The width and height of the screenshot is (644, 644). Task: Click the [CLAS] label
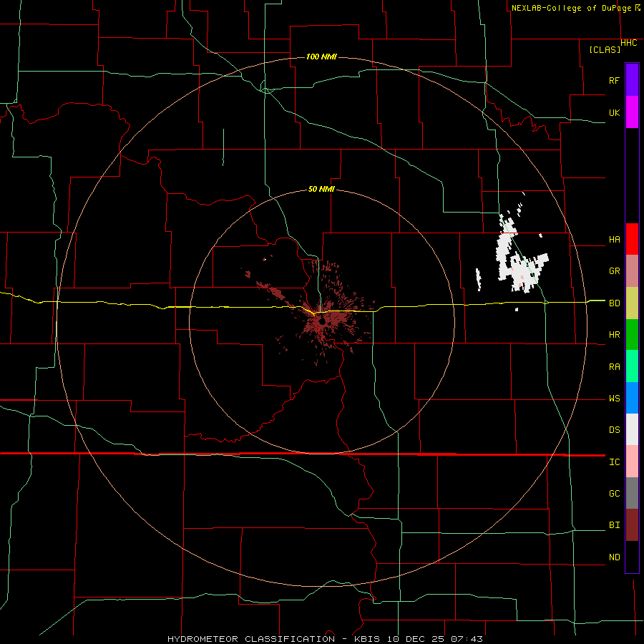[605, 50]
